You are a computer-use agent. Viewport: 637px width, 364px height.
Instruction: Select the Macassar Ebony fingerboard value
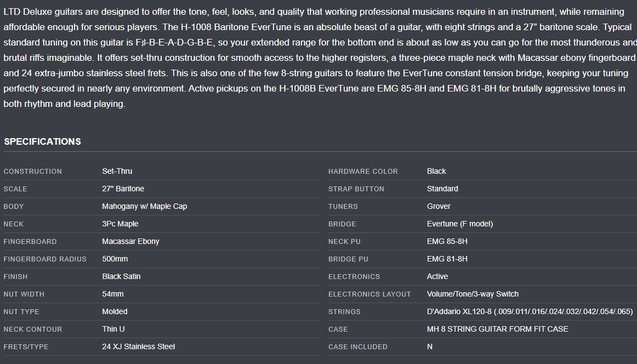(130, 241)
